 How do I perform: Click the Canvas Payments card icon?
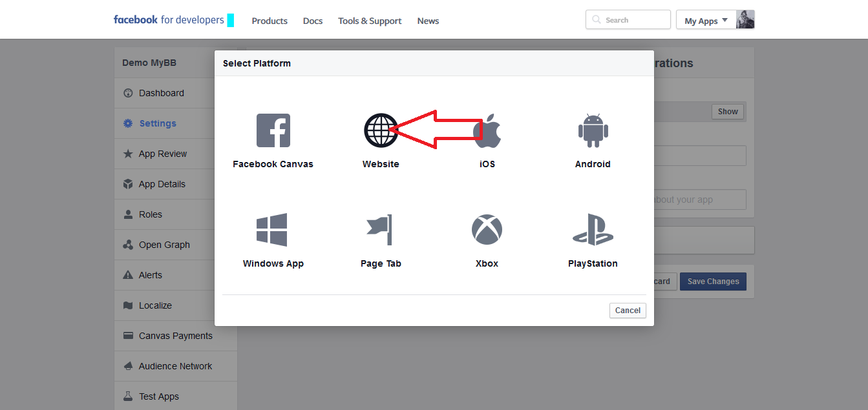(128, 336)
